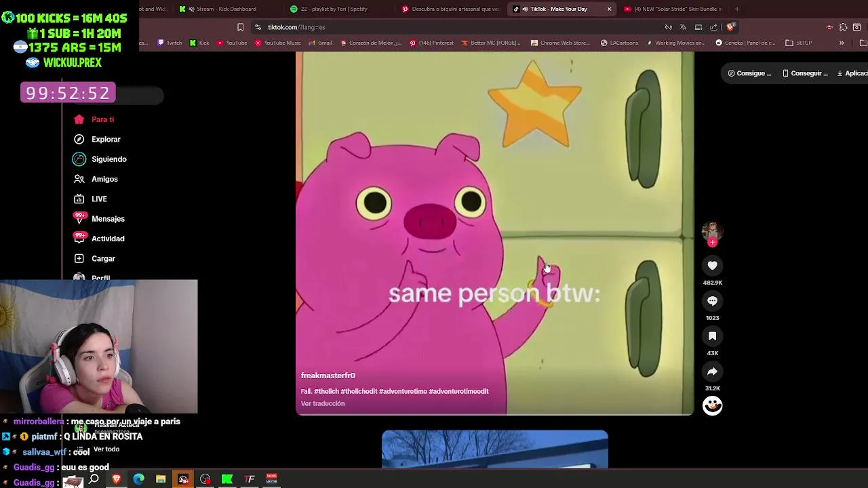Expand the SETUP bookmarks folder
The image size is (868, 488).
pyautogui.click(x=799, y=43)
